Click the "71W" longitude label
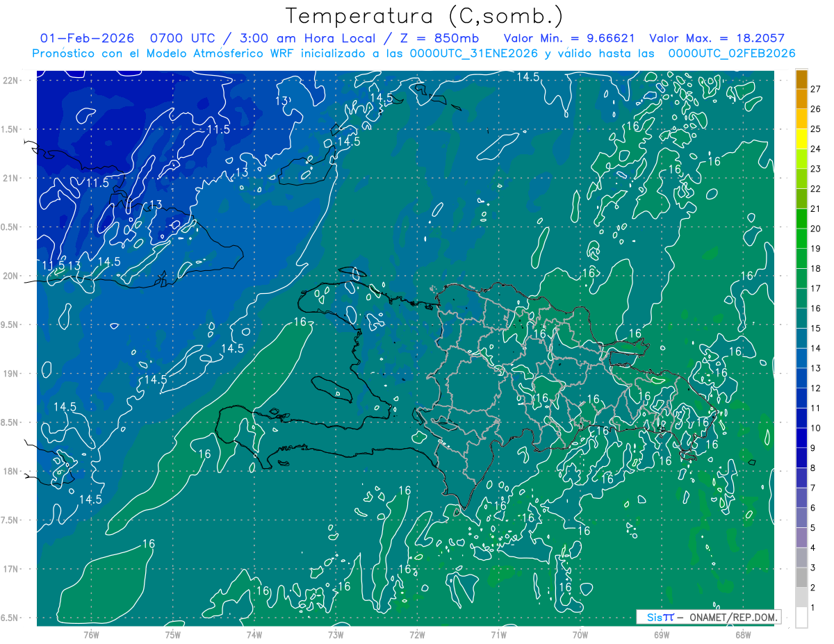The image size is (834, 644). 498,634
